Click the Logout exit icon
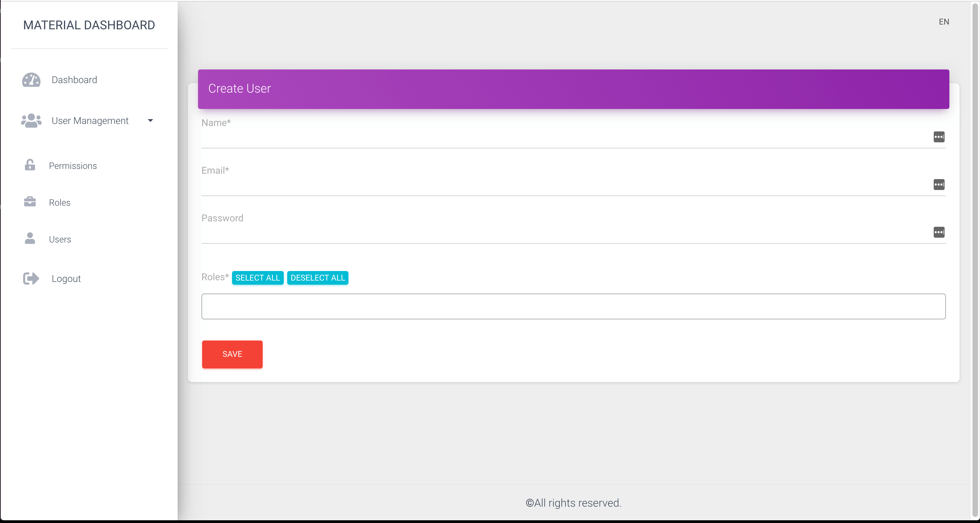Screen dimensions: 980x523 30,278
